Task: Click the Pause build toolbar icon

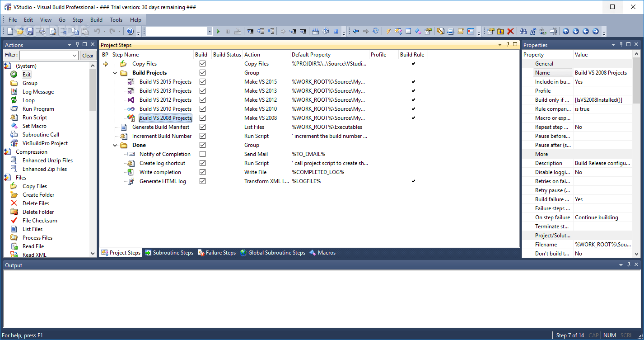Action: pyautogui.click(x=228, y=31)
